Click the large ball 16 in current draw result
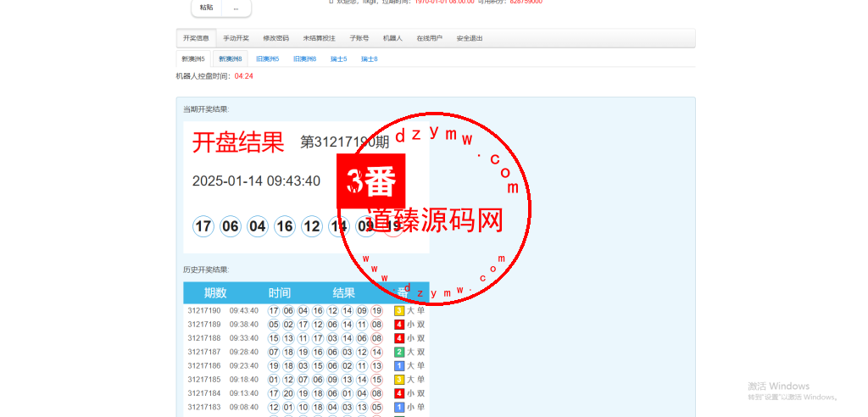 pos(285,226)
